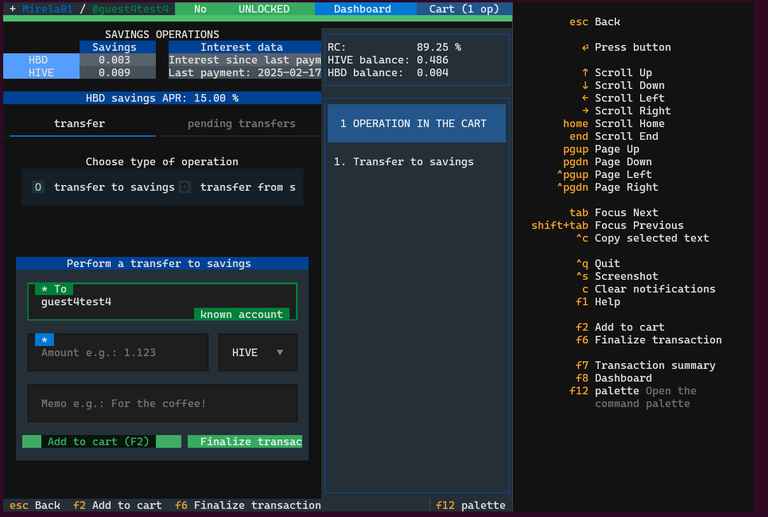This screenshot has width=768, height=517.
Task: Click the f1 Help entry
Action: click(598, 302)
